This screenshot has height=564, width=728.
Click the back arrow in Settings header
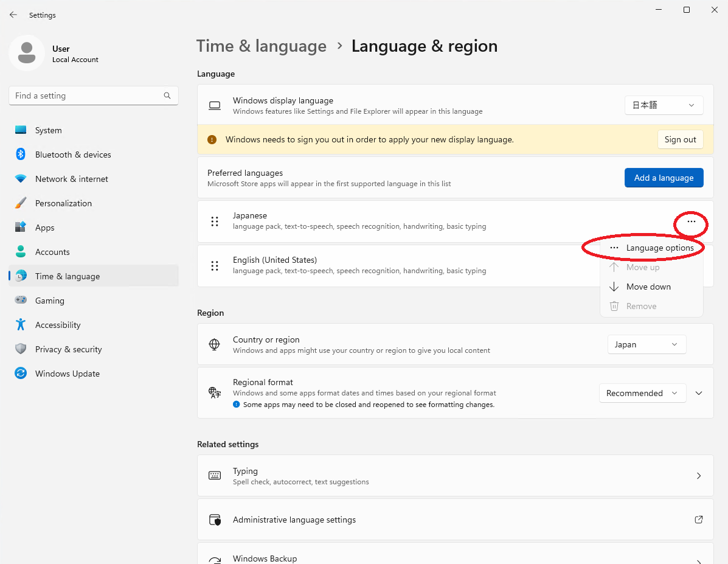(13, 15)
